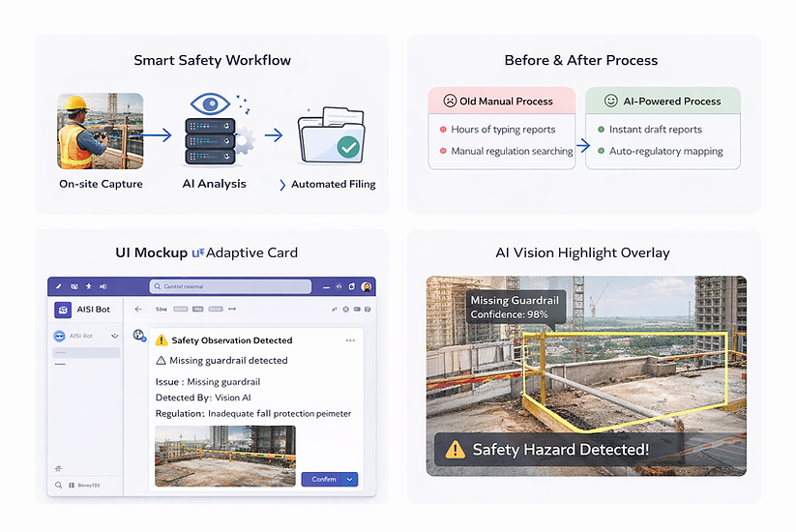Open the '5ine' tab

click(161, 309)
